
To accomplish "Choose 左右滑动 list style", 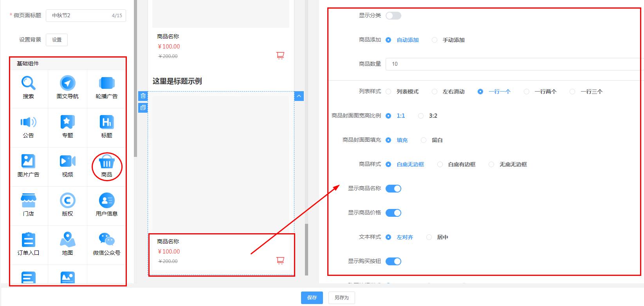I will [448, 92].
